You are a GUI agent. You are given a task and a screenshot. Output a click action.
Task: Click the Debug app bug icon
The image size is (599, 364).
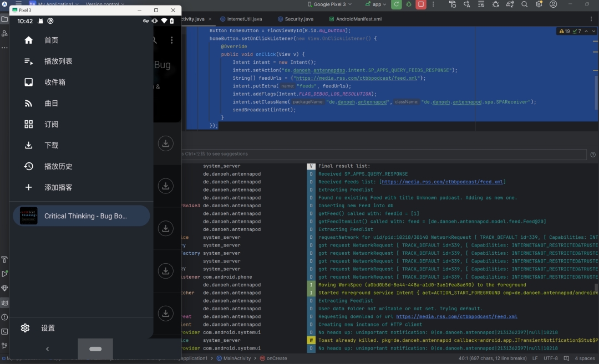coord(409,4)
